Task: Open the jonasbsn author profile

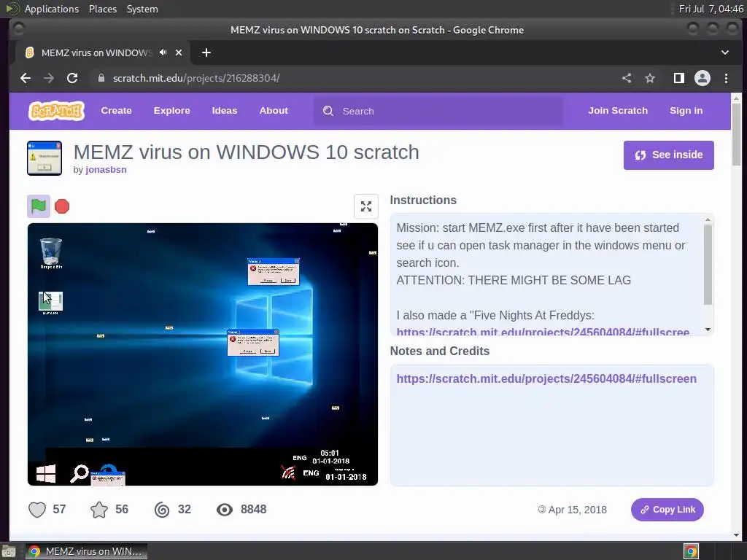Action: click(106, 169)
